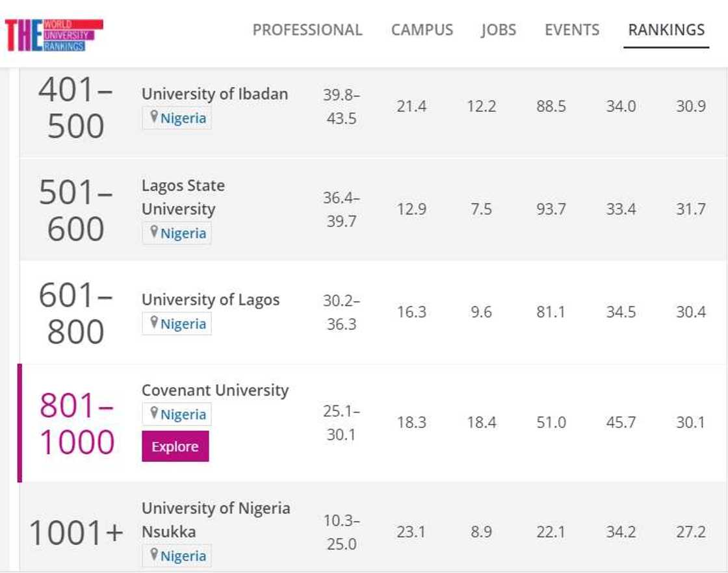
Task: Click the THE World University Rankings logo
Action: [53, 34]
